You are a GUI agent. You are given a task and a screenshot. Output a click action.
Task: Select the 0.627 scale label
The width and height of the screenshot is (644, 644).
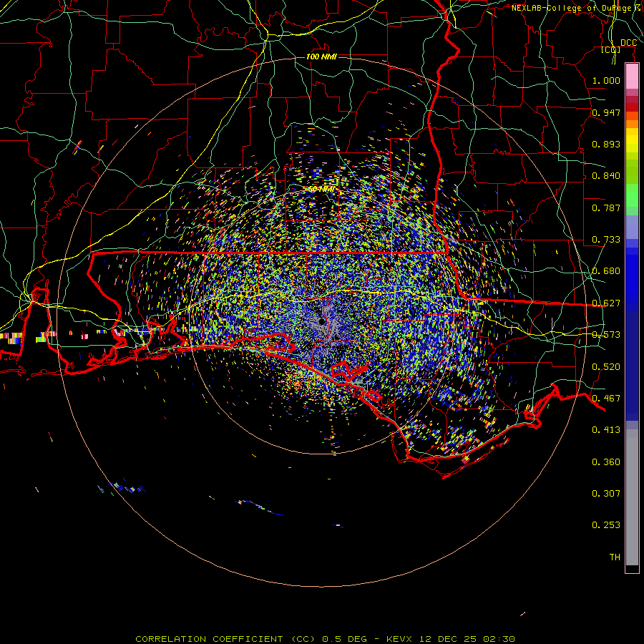pyautogui.click(x=606, y=303)
